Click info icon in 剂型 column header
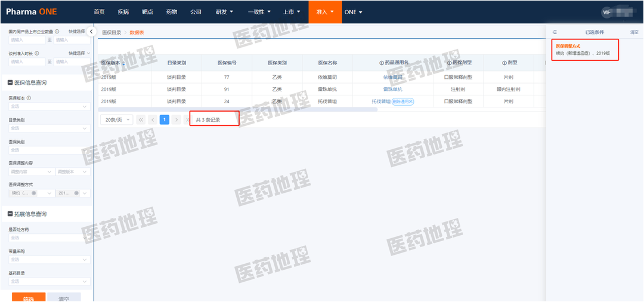This screenshot has height=302, width=644. pyautogui.click(x=504, y=63)
